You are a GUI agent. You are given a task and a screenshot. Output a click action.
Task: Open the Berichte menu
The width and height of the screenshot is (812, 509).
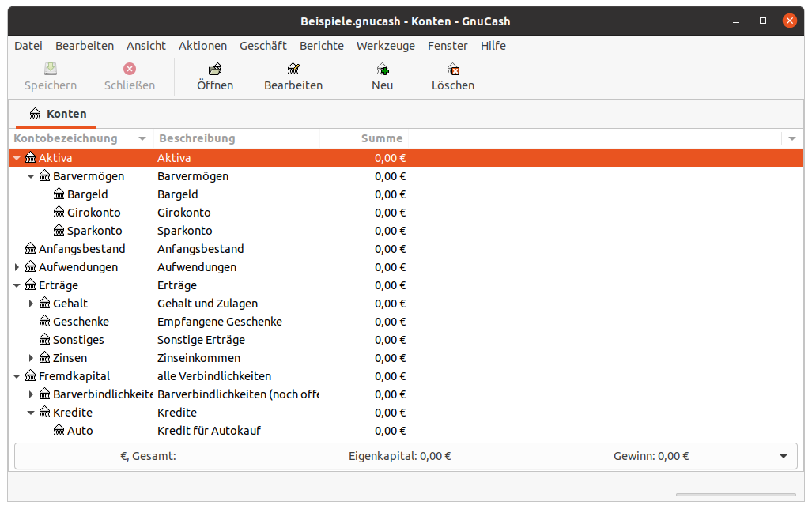coord(321,46)
